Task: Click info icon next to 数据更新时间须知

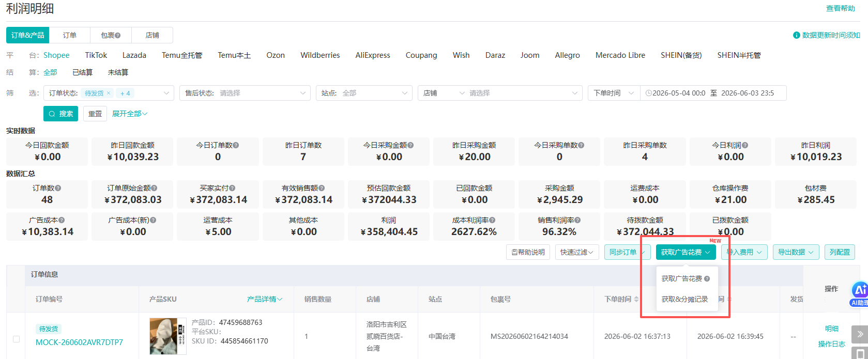Action: [796, 35]
